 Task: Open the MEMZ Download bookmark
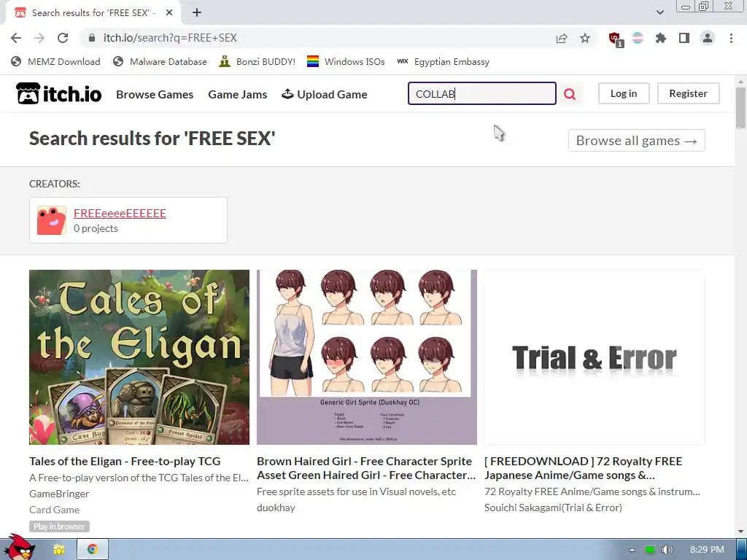pos(55,62)
